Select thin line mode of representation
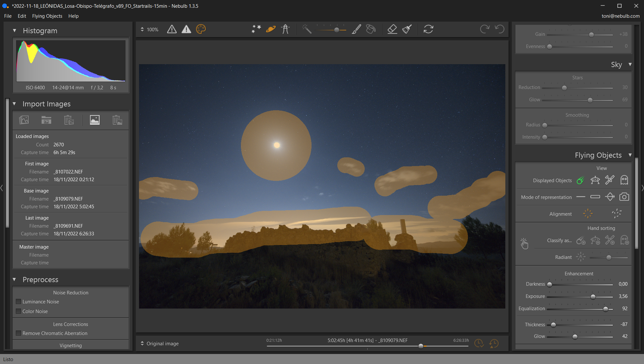 (x=580, y=197)
